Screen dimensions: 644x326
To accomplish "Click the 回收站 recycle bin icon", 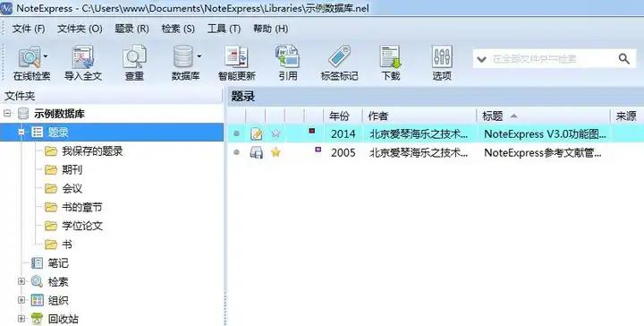I will pos(37,319).
